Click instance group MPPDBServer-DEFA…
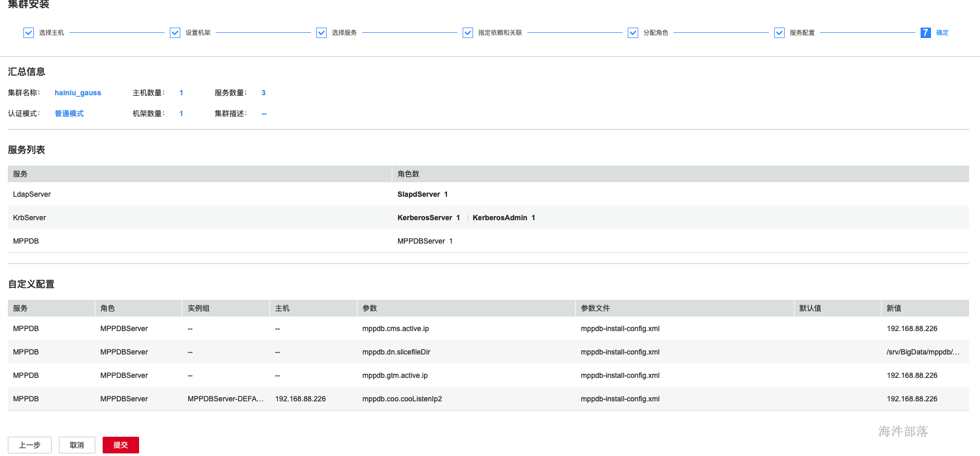This screenshot has height=456, width=980. click(x=226, y=399)
